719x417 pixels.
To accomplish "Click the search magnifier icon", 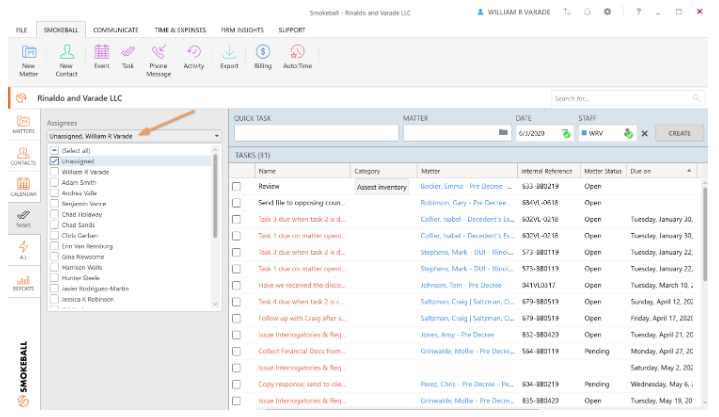I will [x=696, y=98].
